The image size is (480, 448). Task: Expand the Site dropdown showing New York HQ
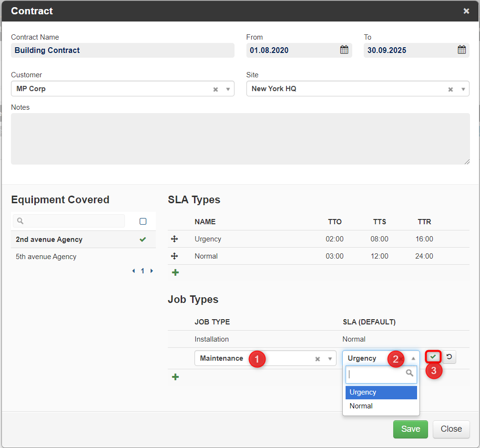tap(463, 90)
